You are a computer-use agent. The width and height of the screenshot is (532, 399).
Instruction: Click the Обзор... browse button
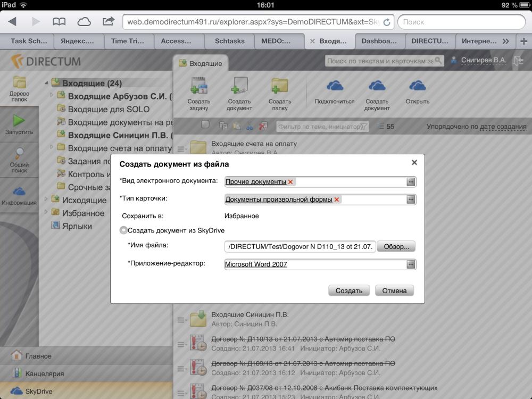click(x=396, y=247)
